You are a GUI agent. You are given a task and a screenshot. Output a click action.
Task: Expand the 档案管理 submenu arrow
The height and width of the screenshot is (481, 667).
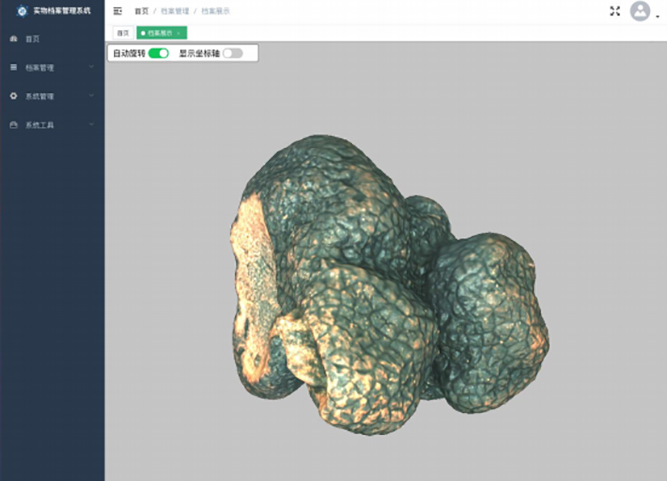(91, 67)
